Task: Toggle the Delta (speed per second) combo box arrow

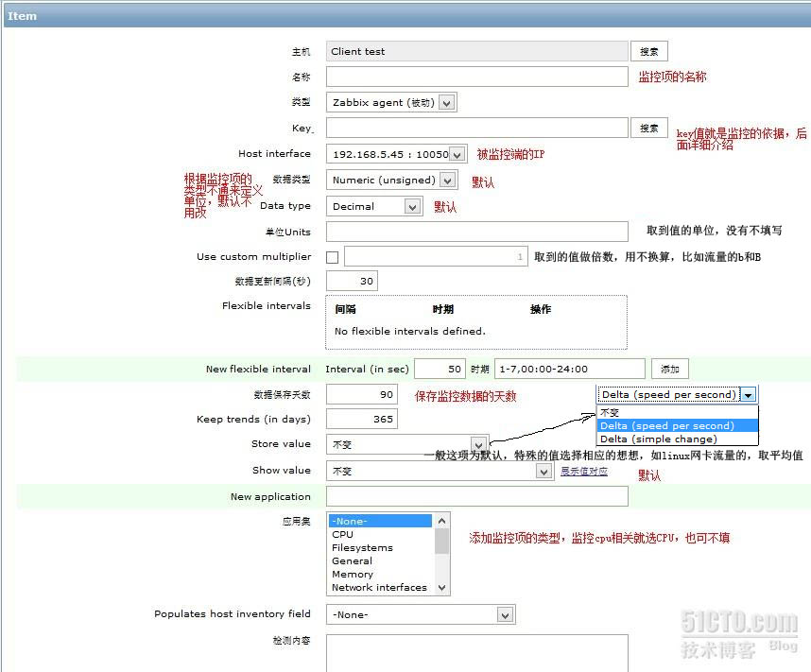Action: 749,395
